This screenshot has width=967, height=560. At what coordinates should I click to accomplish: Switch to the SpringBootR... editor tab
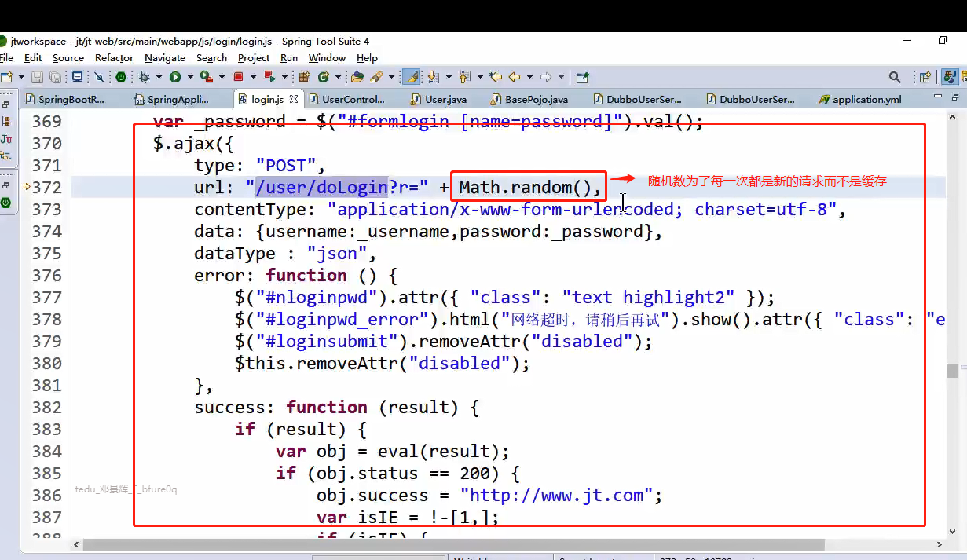pyautogui.click(x=64, y=100)
